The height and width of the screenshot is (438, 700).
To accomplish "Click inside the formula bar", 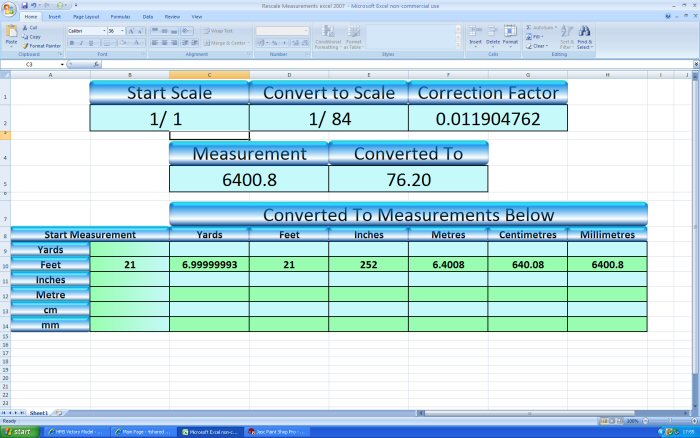I will point(397,64).
